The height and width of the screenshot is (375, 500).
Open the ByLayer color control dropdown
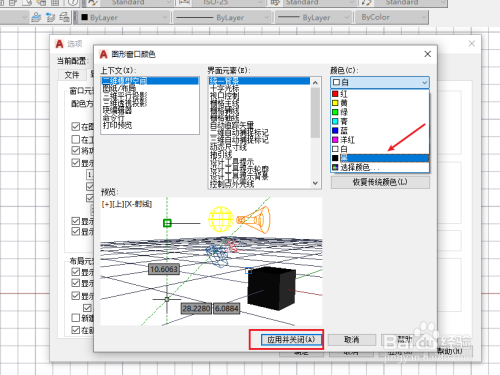click(x=124, y=17)
